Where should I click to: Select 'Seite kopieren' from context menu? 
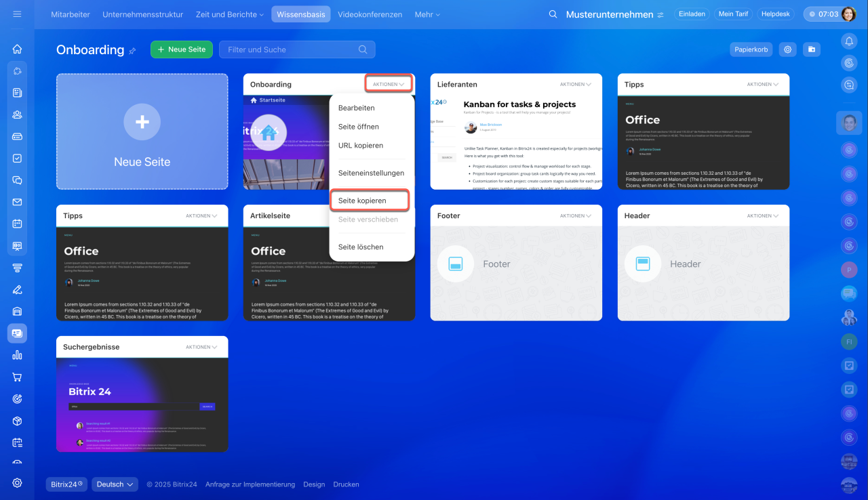point(362,201)
